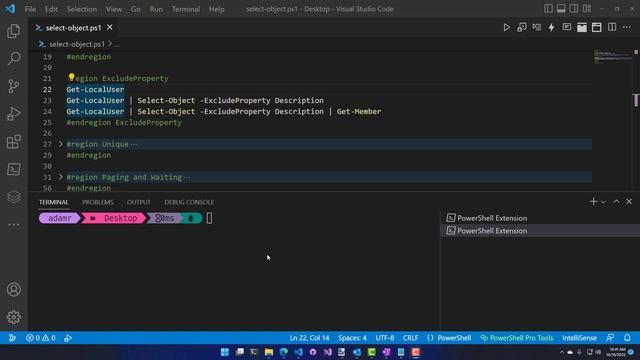This screenshot has width=640, height=360.
Task: Show additional views ellipsis in activity bar
Action: (13, 224)
